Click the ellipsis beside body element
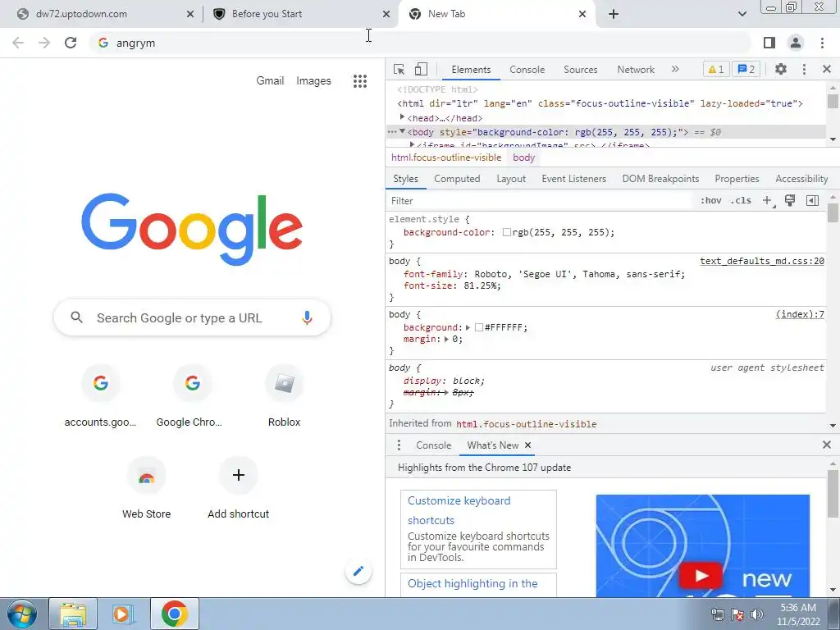Image resolution: width=840 pixels, height=630 pixels. point(392,132)
